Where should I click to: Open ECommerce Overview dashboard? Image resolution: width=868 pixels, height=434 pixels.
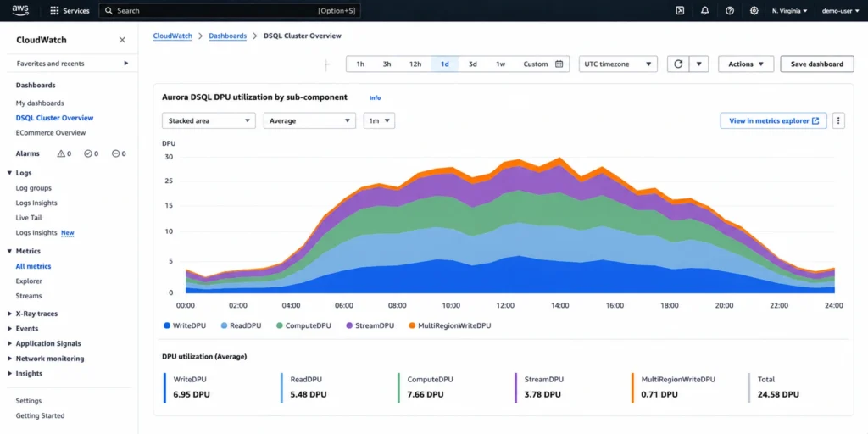coord(51,133)
